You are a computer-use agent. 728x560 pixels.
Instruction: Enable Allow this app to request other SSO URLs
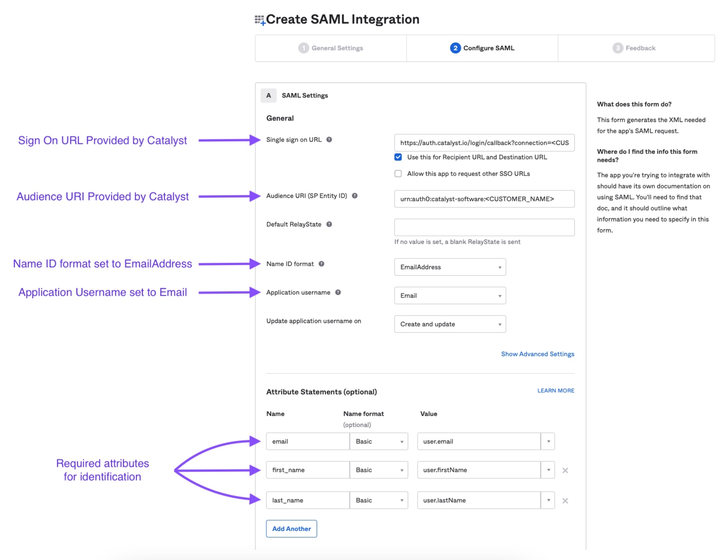398,174
